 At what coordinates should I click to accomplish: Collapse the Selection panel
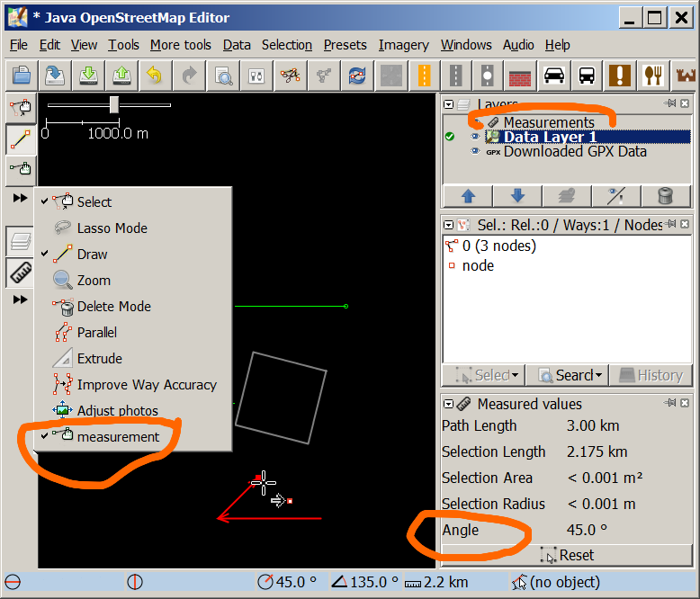(449, 225)
